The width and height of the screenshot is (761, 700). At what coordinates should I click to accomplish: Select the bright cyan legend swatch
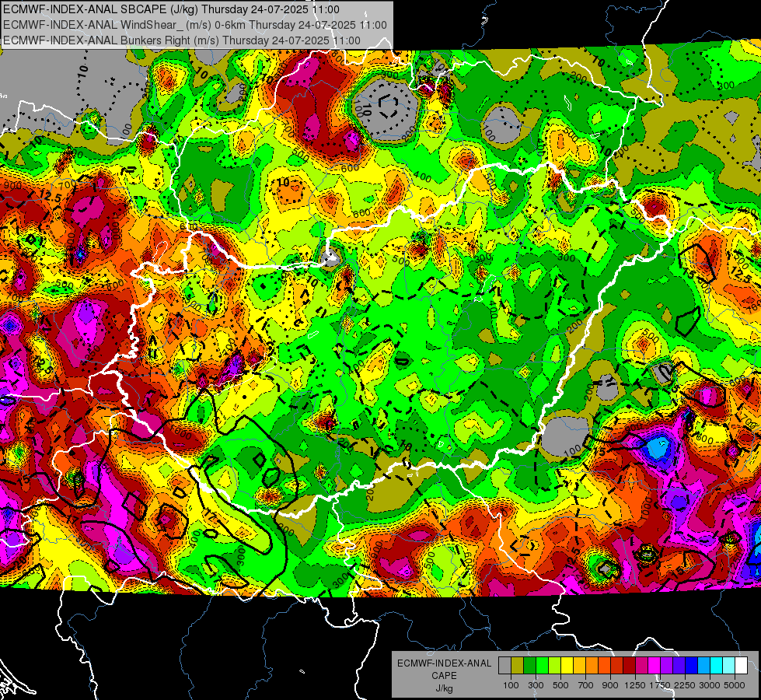[717, 666]
